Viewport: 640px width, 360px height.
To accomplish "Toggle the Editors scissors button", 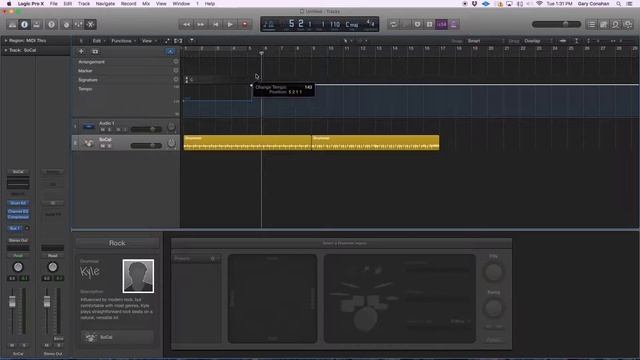I will point(91,24).
